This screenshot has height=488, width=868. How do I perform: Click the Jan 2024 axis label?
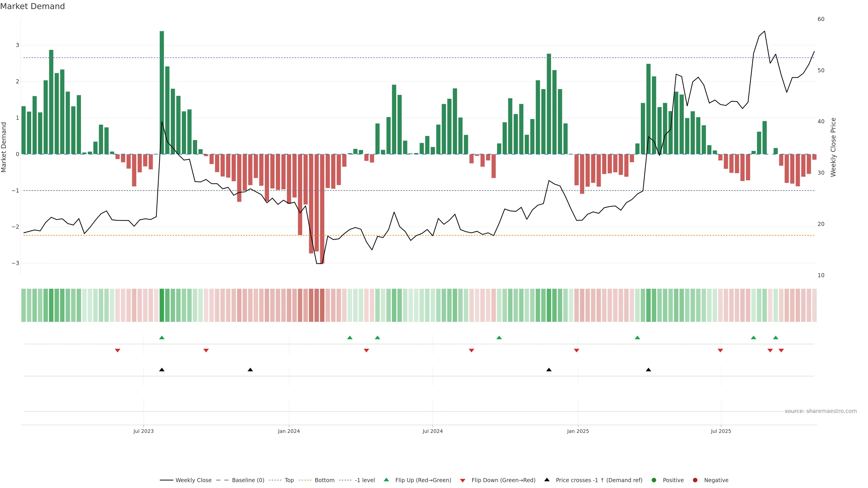289,432
